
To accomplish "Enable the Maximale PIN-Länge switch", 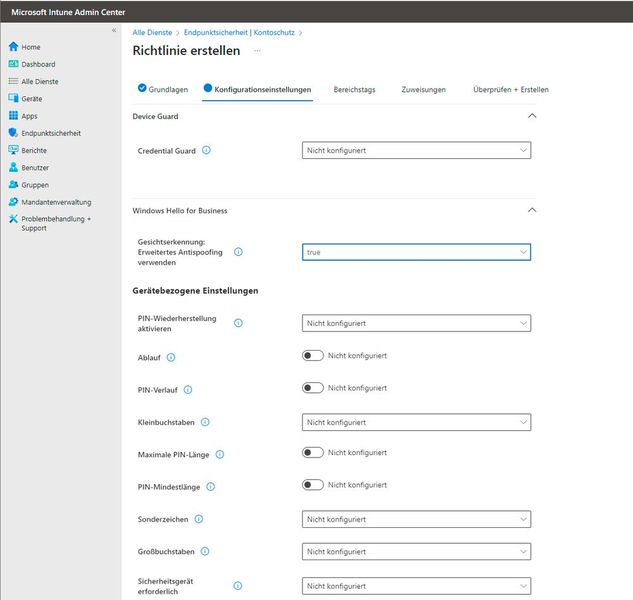I will (313, 452).
